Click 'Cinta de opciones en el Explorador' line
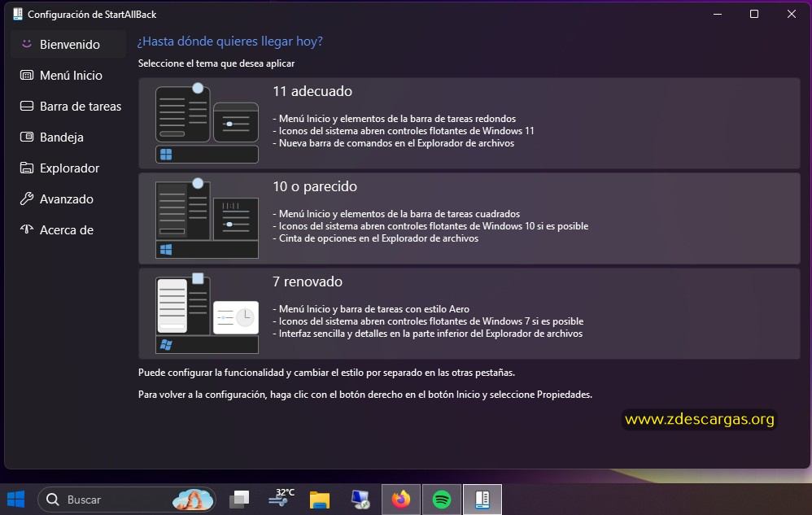This screenshot has height=515, width=812. tap(375, 238)
